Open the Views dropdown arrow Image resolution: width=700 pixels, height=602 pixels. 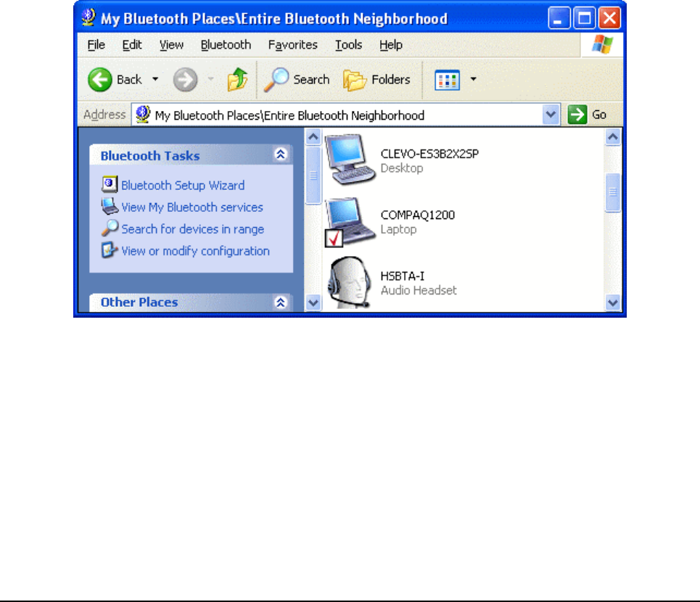point(473,80)
